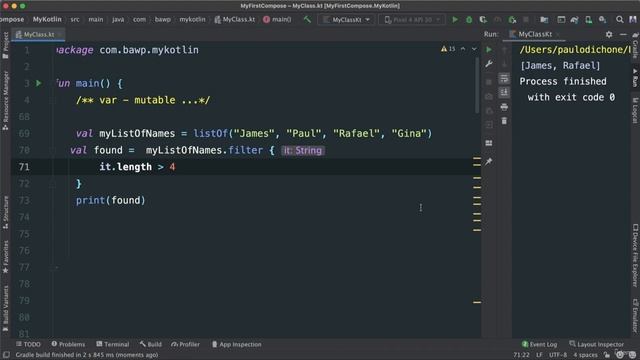Open Project Structure from the toolbar
Screen dimensions: 640x360
[544, 19]
